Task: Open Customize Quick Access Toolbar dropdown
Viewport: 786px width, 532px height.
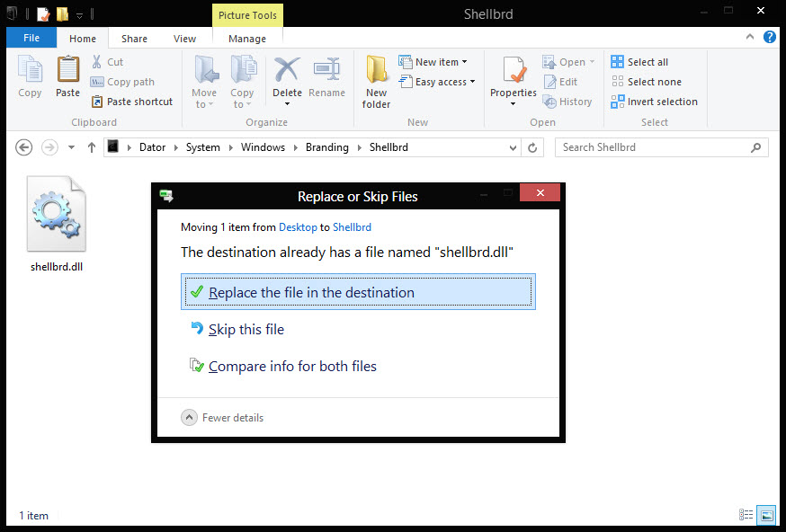Action: pyautogui.click(x=79, y=15)
